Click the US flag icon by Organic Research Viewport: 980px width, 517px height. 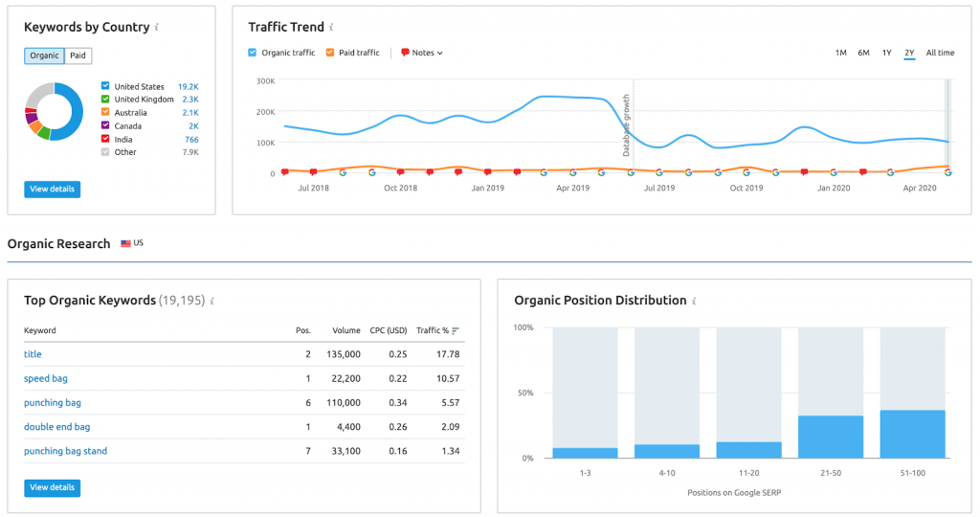point(125,244)
